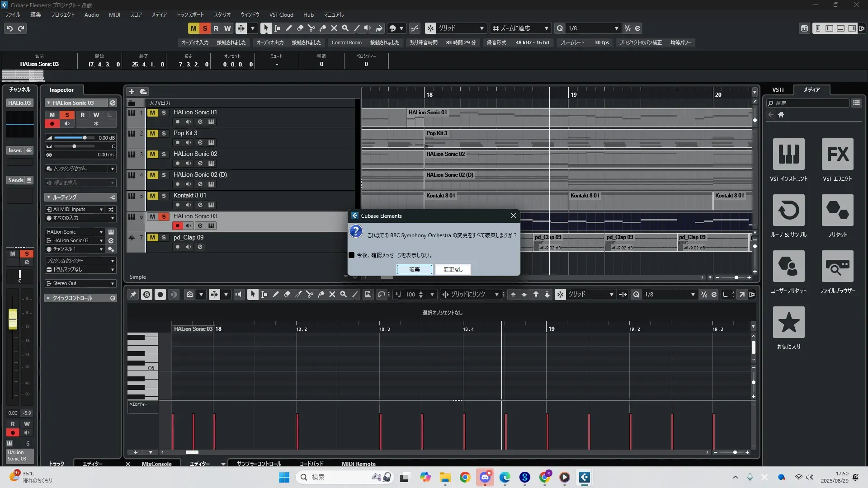Check the don't show confirmation again checkbox

coord(352,255)
